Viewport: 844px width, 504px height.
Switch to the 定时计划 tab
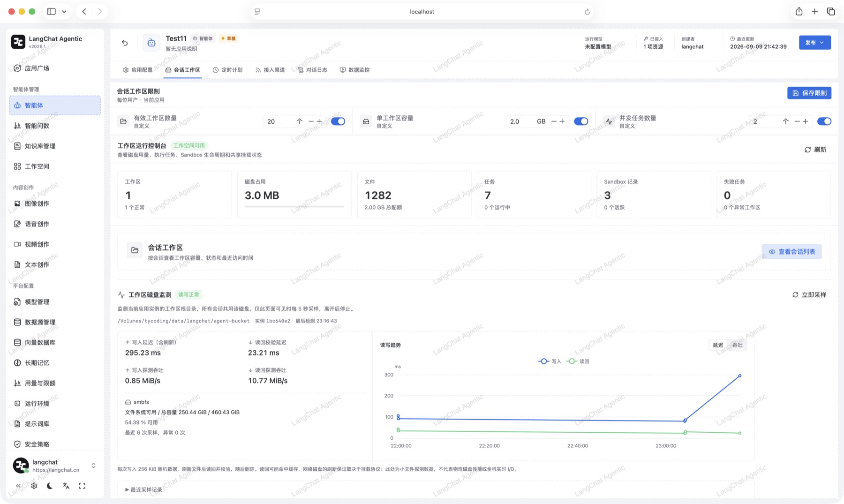(x=227, y=70)
